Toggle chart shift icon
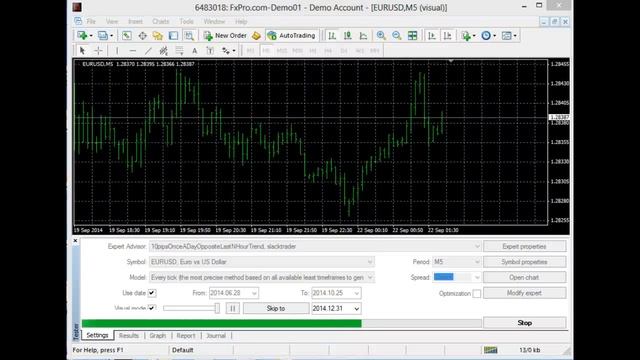The height and width of the screenshot is (360, 640). point(447,36)
